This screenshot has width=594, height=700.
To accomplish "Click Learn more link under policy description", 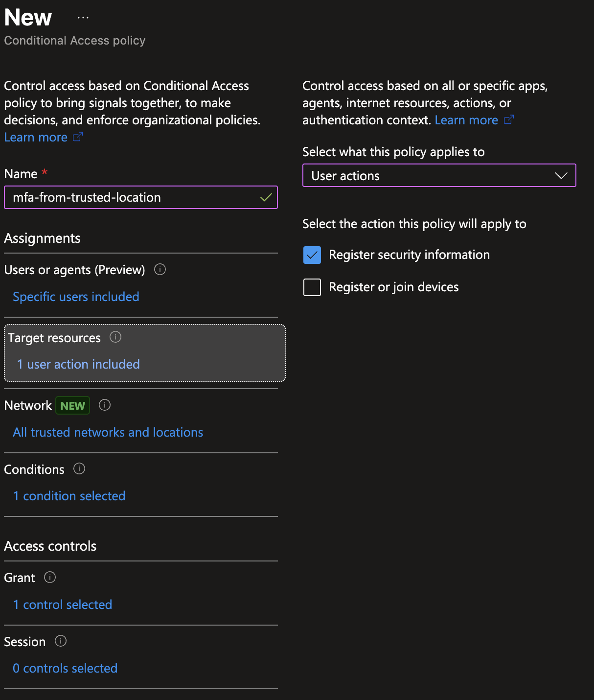I will pyautogui.click(x=36, y=138).
